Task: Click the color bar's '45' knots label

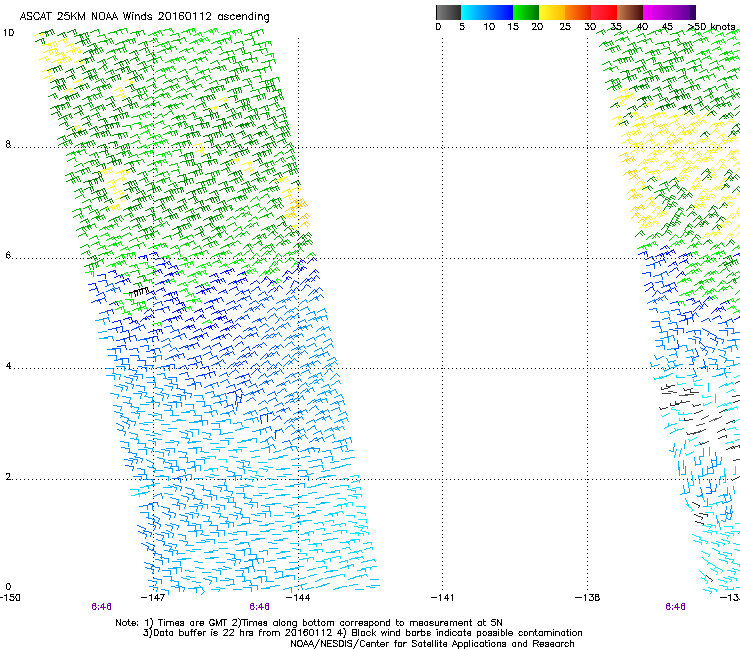Action: click(x=667, y=27)
